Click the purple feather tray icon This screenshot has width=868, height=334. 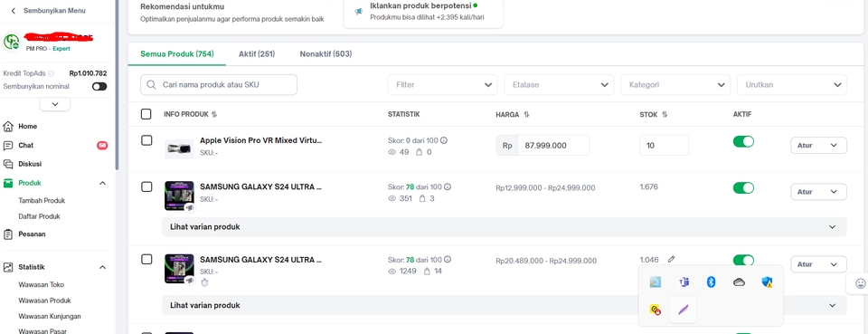click(x=684, y=310)
